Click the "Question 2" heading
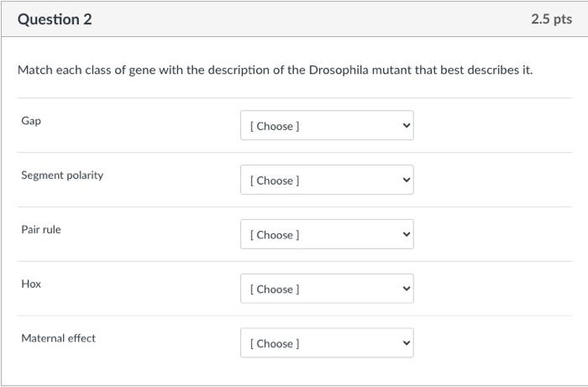Screen dimensions: 588x387 tap(55, 19)
